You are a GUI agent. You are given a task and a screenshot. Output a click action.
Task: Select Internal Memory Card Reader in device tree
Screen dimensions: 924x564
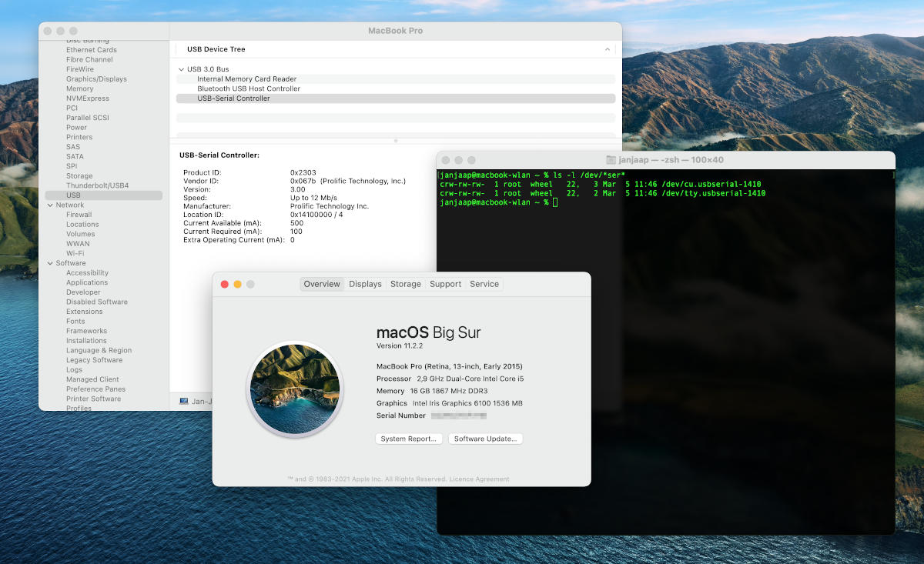pos(396,79)
